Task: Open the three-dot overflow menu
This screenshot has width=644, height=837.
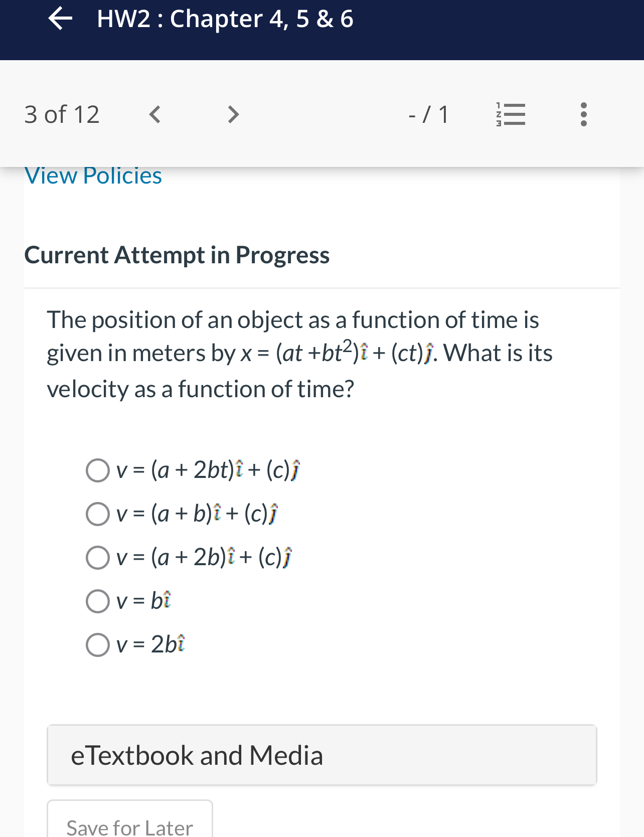Action: (583, 114)
